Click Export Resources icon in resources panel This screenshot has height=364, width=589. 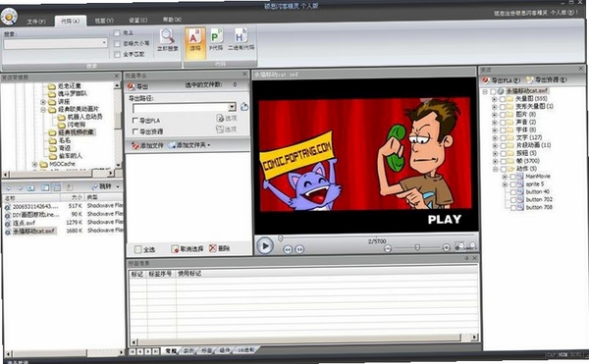(x=529, y=79)
